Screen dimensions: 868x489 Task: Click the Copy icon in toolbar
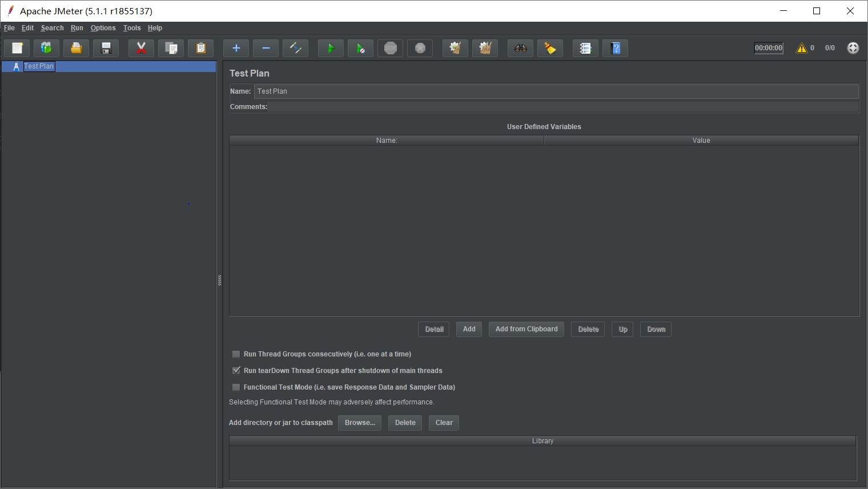coord(171,48)
